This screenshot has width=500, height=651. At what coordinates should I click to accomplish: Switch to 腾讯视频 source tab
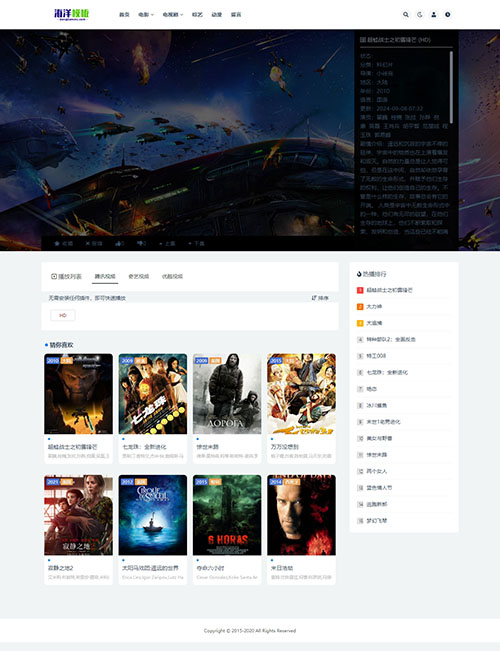[105, 277]
